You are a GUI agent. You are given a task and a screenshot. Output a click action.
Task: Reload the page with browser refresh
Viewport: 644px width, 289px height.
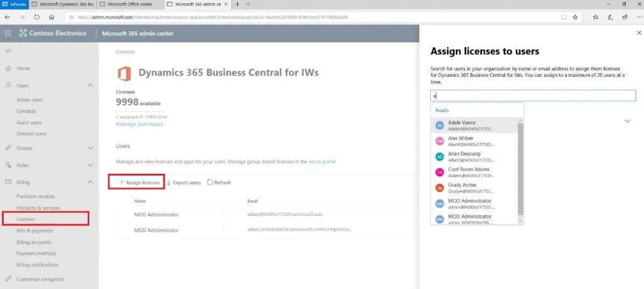pyautogui.click(x=37, y=17)
